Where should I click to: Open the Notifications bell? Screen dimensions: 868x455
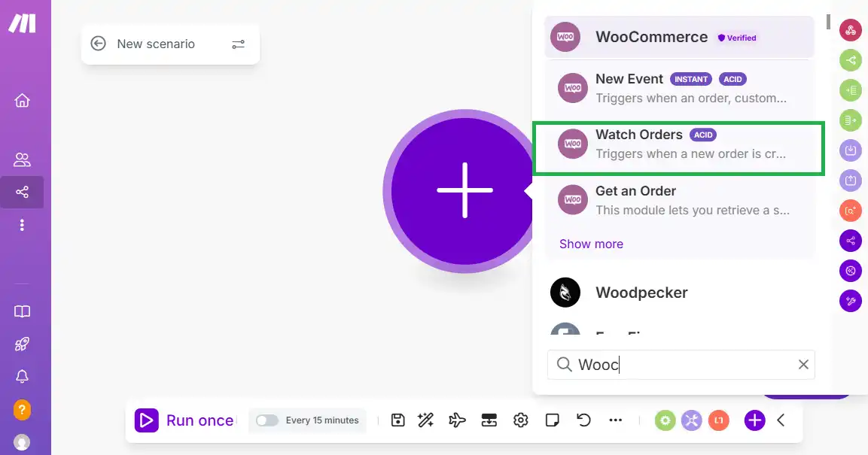[22, 377]
